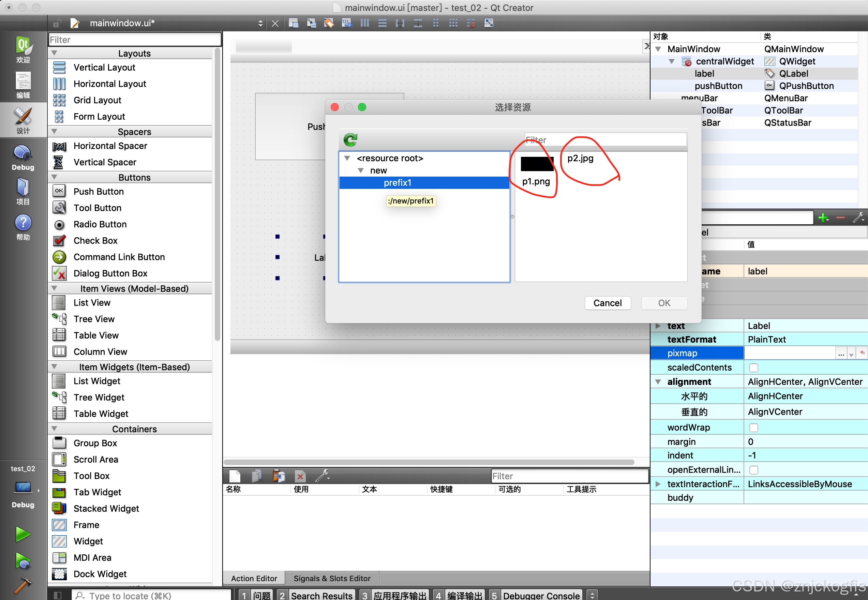This screenshot has height=600, width=868.
Task: Click the widget box Filter field
Action: (135, 40)
